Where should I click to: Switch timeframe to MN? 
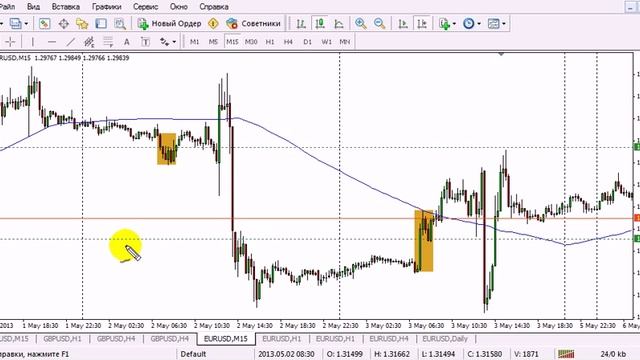tap(345, 42)
